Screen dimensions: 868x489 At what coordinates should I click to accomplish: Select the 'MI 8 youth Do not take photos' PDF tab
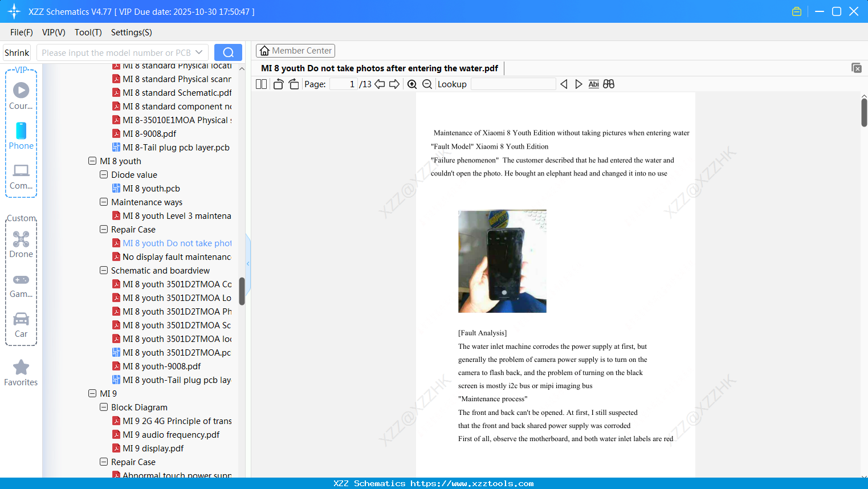[380, 68]
